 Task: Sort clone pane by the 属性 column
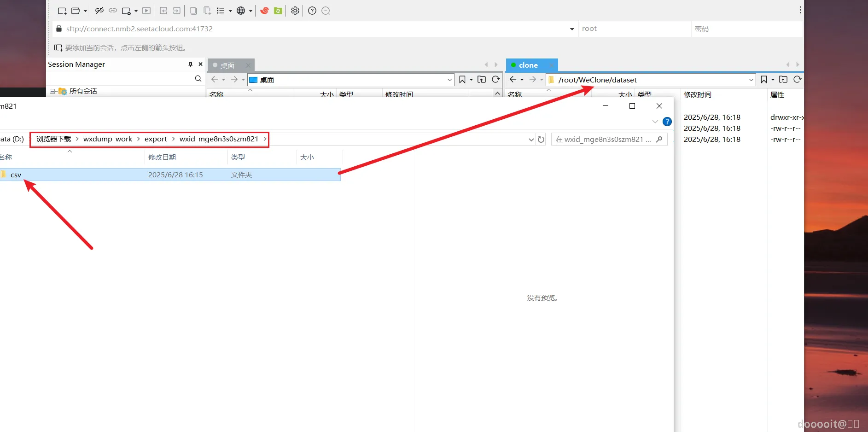[x=777, y=94]
